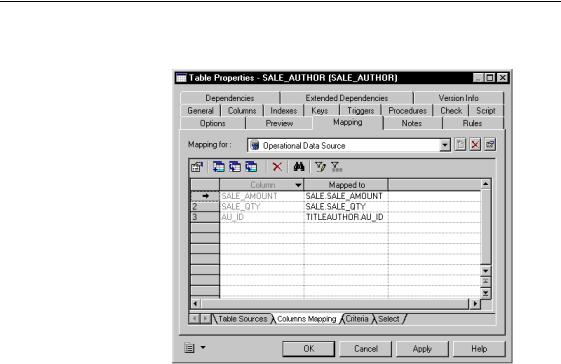This screenshot has width=561, height=364.
Task: Go to the Indexes tab
Action: pos(283,111)
